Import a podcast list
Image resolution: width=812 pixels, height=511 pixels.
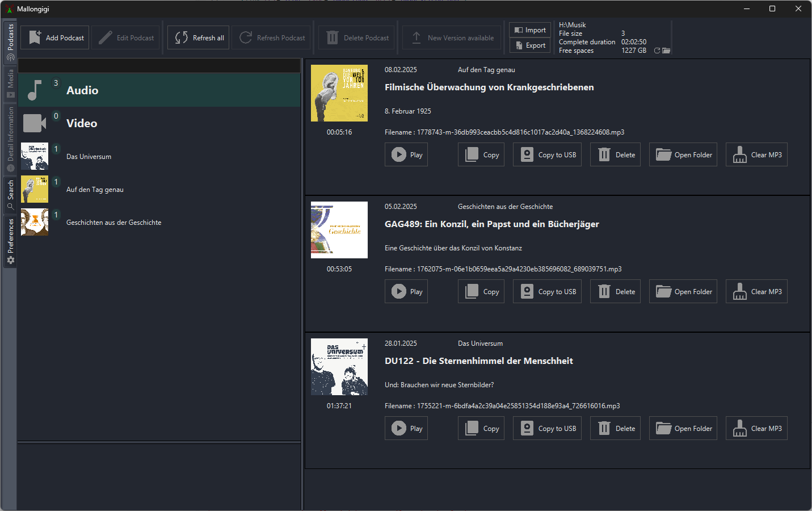(530, 30)
